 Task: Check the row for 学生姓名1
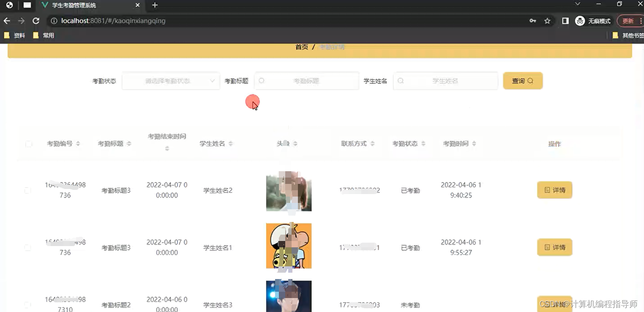click(27, 247)
